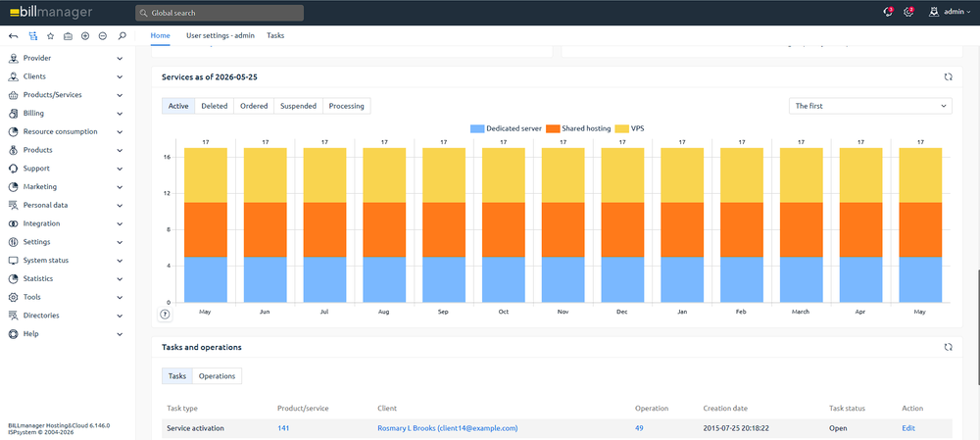980x440 pixels.
Task: Click the Integration menu icon
Action: click(13, 223)
